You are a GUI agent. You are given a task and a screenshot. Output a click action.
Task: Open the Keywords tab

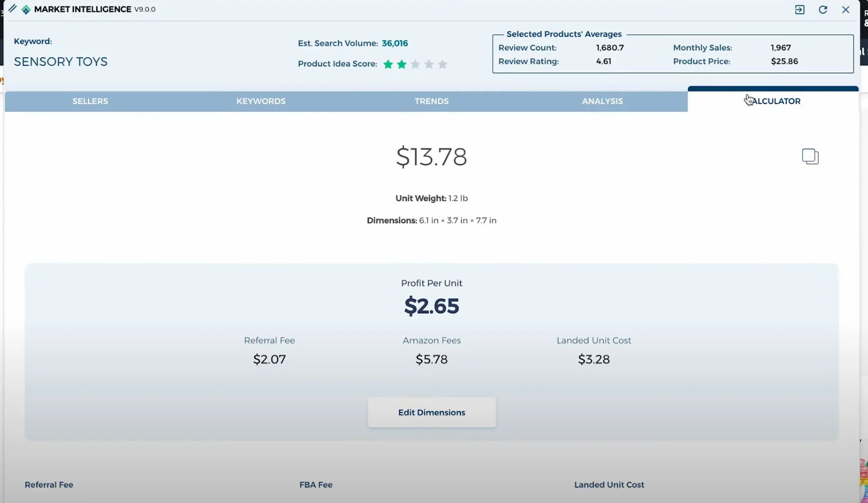[261, 101]
